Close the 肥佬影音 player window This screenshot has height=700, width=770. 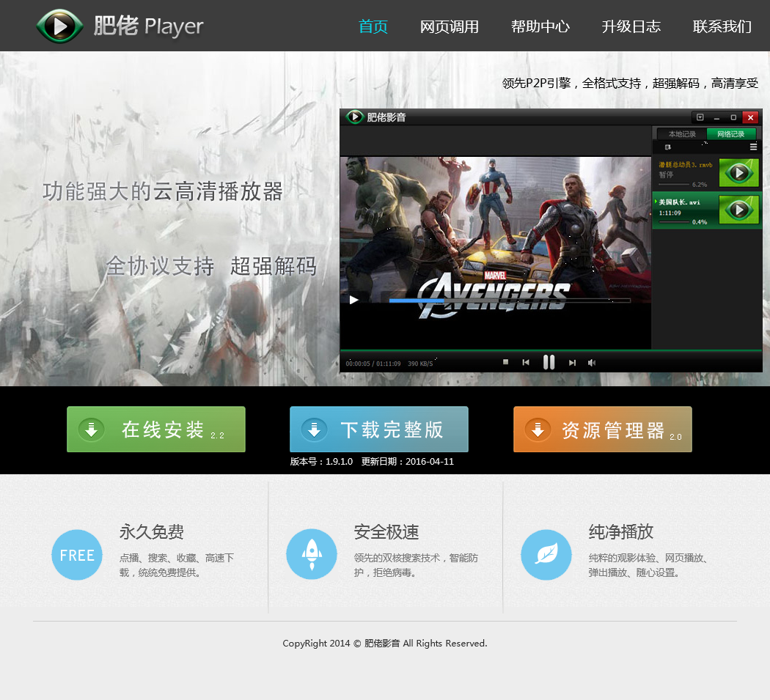[x=750, y=117]
